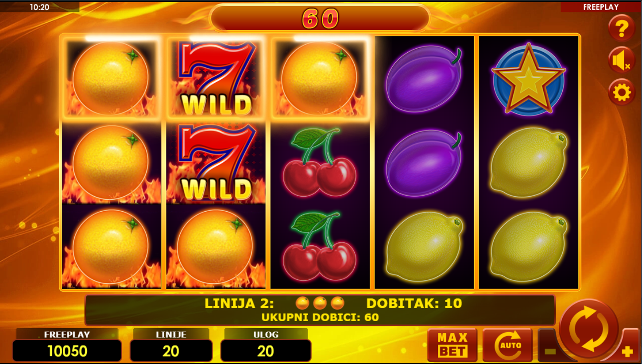Click the LINIJA 2 win info bar
642x364 pixels.
click(320, 310)
